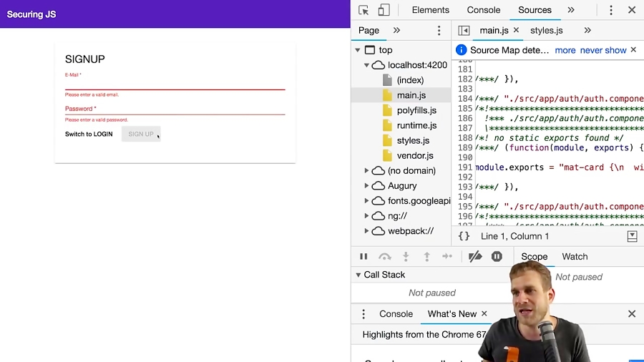Close the main.js editor tab

pyautogui.click(x=516, y=30)
